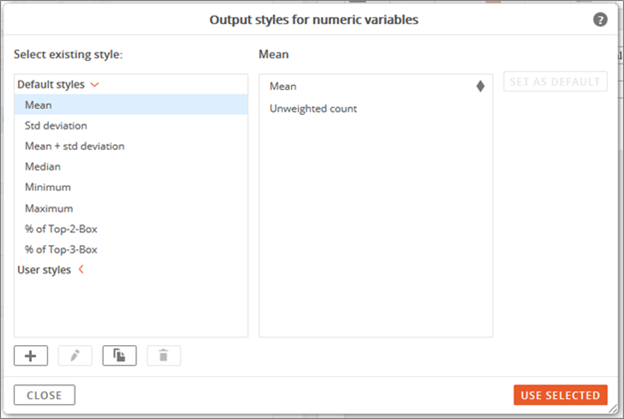
Task: Add a new style with plus icon
Action: [31, 355]
